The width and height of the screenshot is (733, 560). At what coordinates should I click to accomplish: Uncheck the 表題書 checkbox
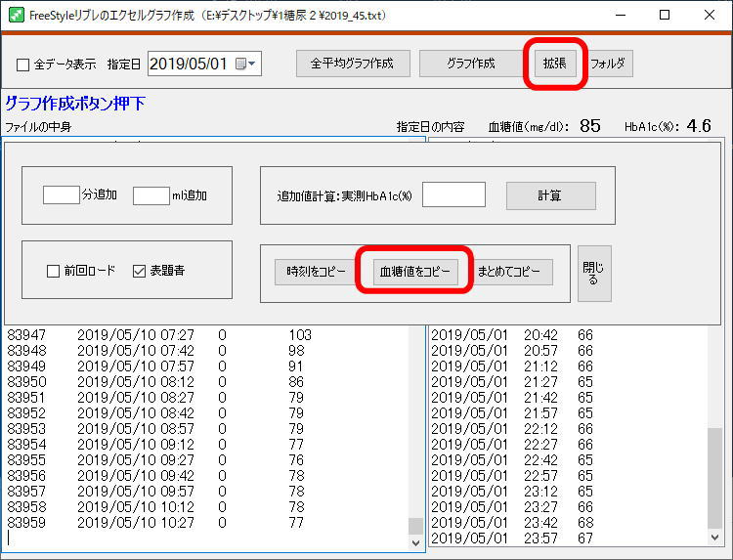click(139, 271)
